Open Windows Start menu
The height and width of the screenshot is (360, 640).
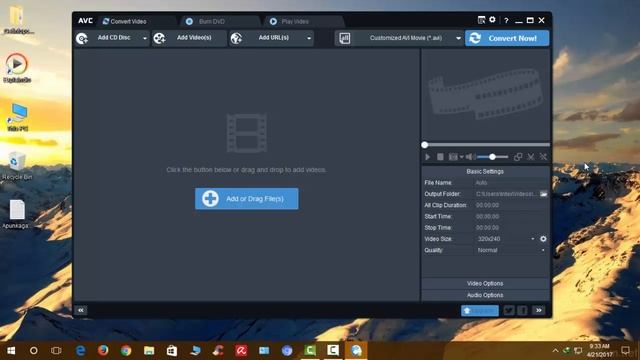point(11,351)
